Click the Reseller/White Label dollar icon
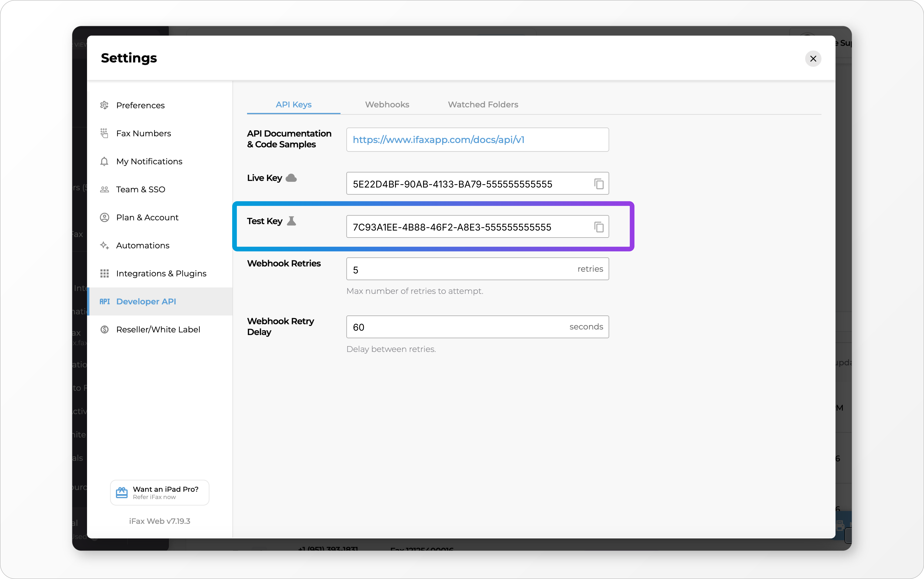Screen dimensions: 924x579 104,329
